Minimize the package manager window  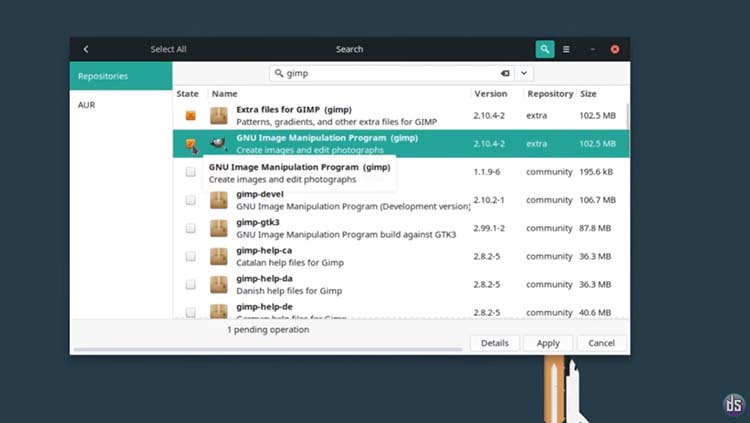tap(593, 49)
